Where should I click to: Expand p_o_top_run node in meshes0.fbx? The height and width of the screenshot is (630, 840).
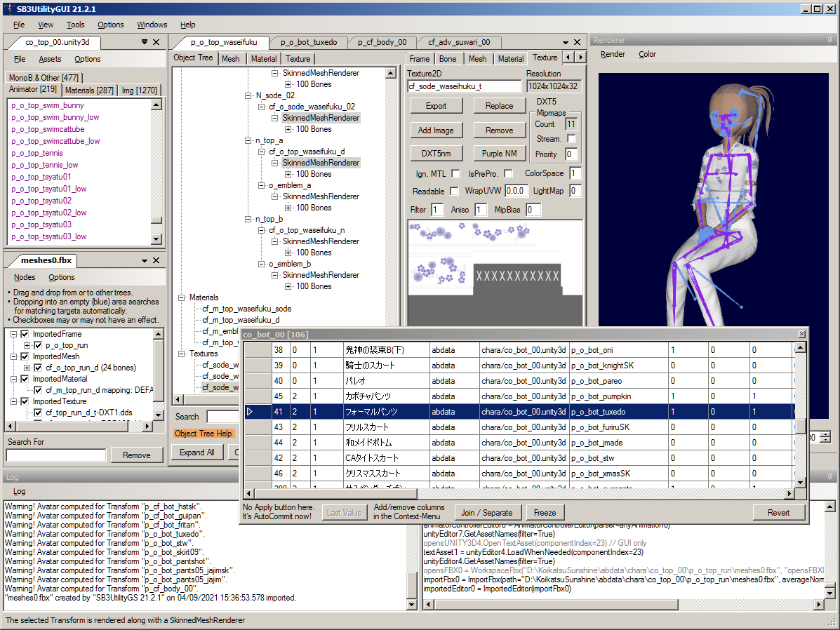(27, 345)
